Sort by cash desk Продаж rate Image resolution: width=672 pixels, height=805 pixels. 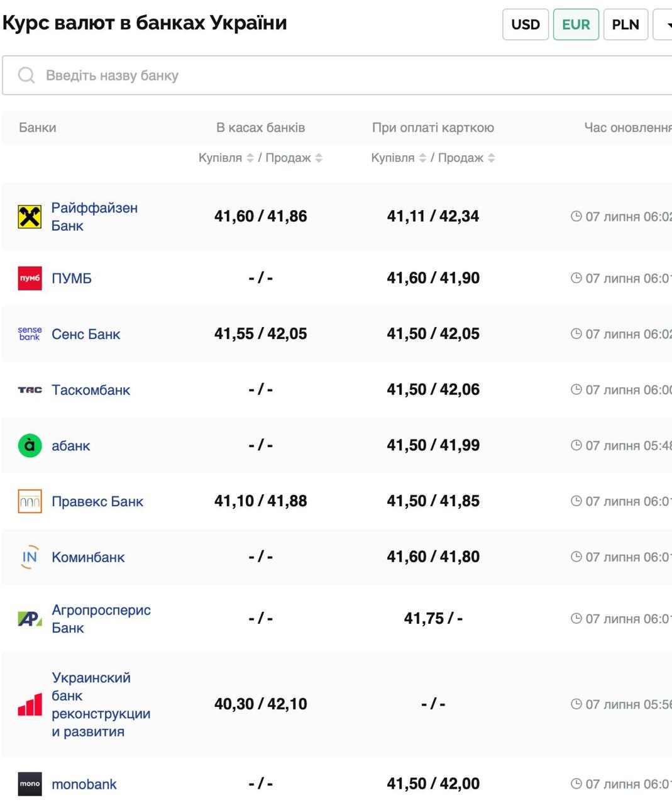(x=319, y=158)
